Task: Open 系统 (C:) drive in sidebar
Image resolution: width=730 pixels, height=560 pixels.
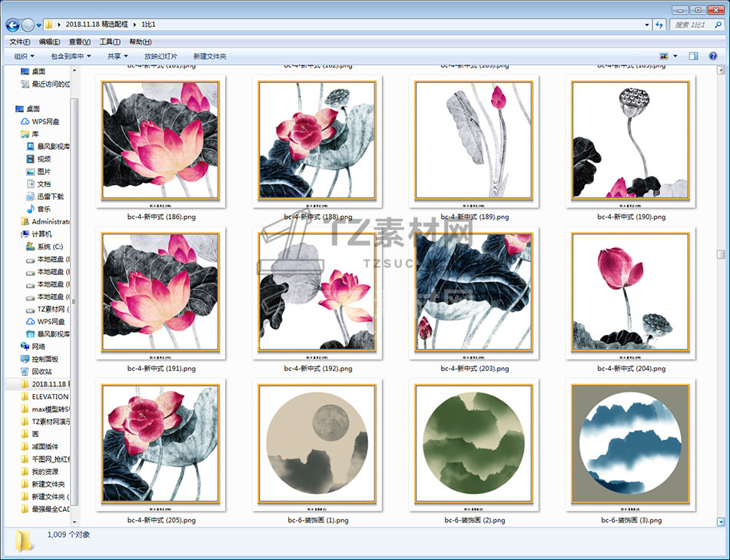Action: [x=49, y=247]
